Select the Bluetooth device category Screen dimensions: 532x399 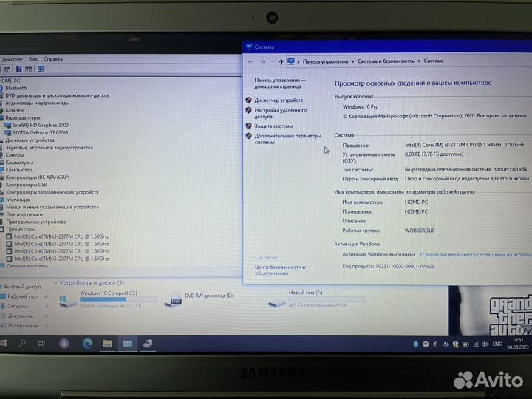[x=16, y=88]
